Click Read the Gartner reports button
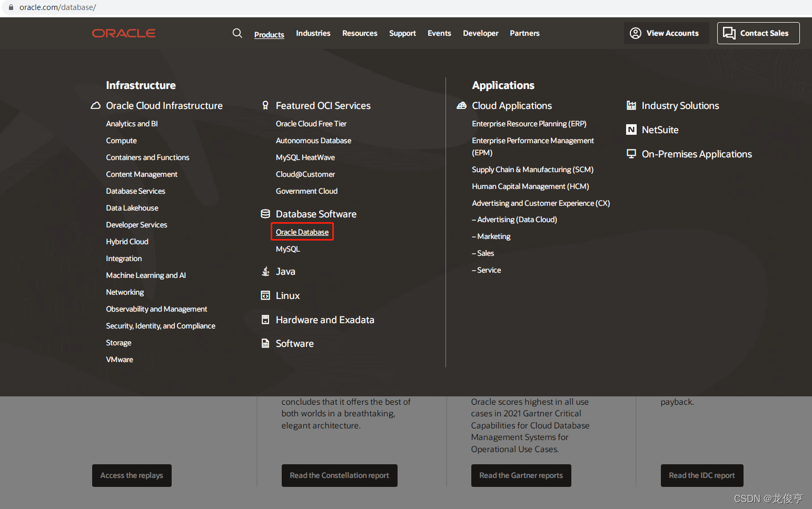Image resolution: width=812 pixels, height=509 pixels. click(521, 475)
